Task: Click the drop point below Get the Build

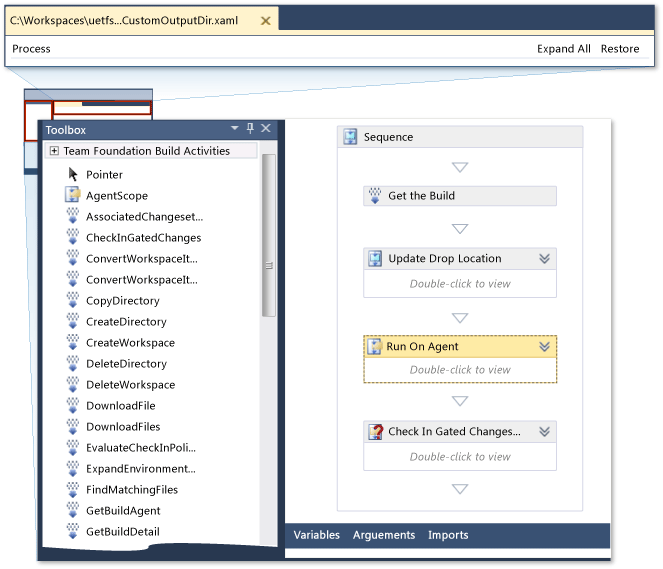Action: [460, 229]
